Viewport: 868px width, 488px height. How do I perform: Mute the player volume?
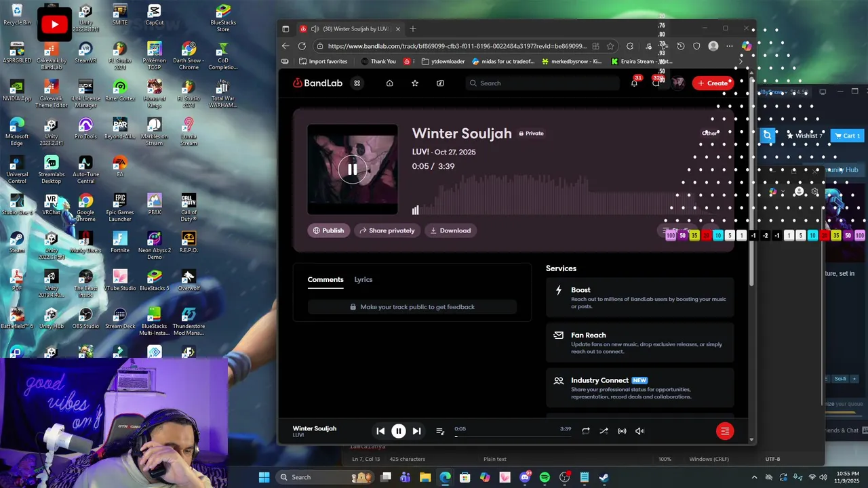(x=639, y=431)
